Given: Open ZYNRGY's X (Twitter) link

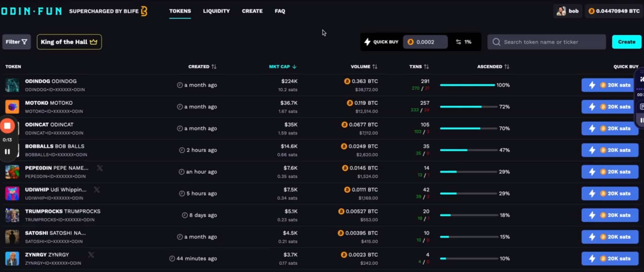Looking at the screenshot, I should (x=91, y=255).
